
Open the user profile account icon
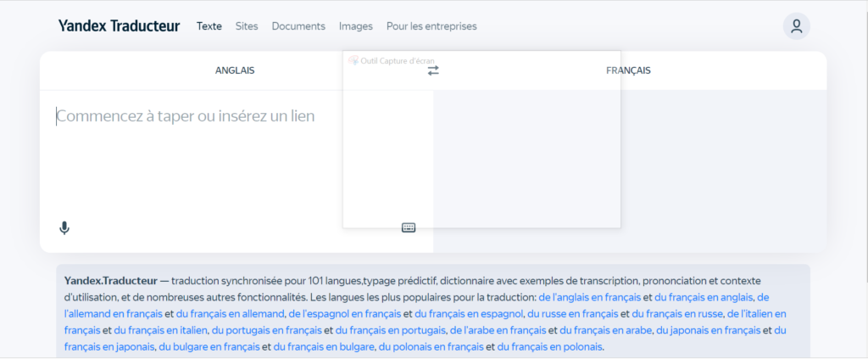(796, 26)
